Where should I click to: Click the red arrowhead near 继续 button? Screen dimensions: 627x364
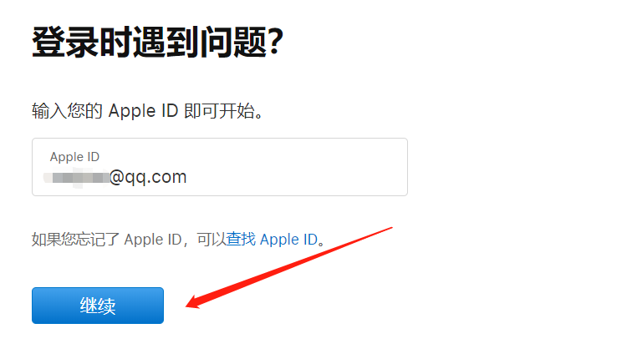tap(195, 301)
